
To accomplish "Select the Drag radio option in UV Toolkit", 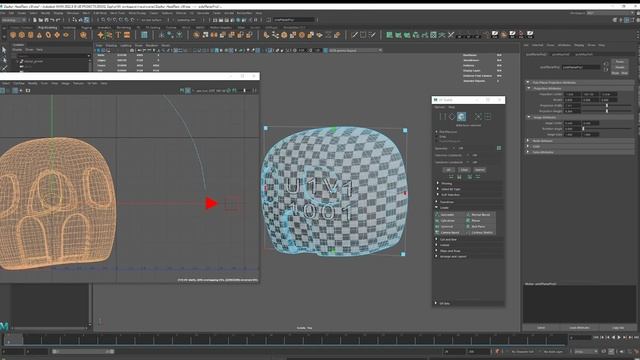I will pos(436,137).
